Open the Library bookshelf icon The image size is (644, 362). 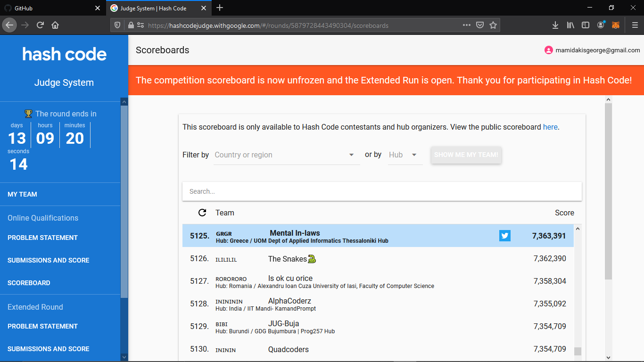click(x=570, y=25)
